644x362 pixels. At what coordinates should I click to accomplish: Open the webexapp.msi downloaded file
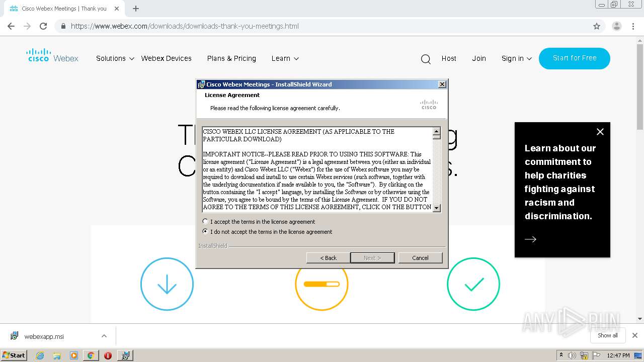(44, 336)
